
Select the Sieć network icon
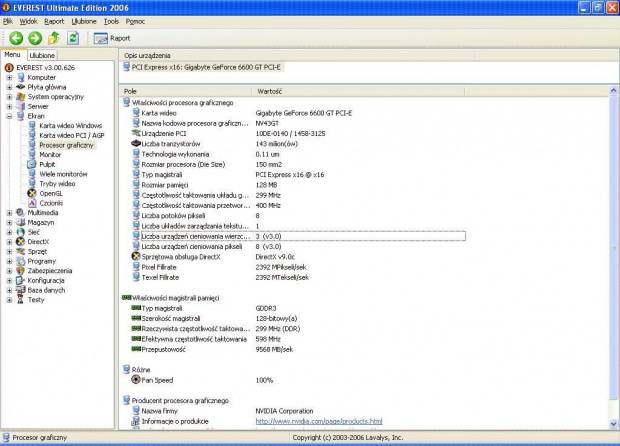[x=21, y=232]
